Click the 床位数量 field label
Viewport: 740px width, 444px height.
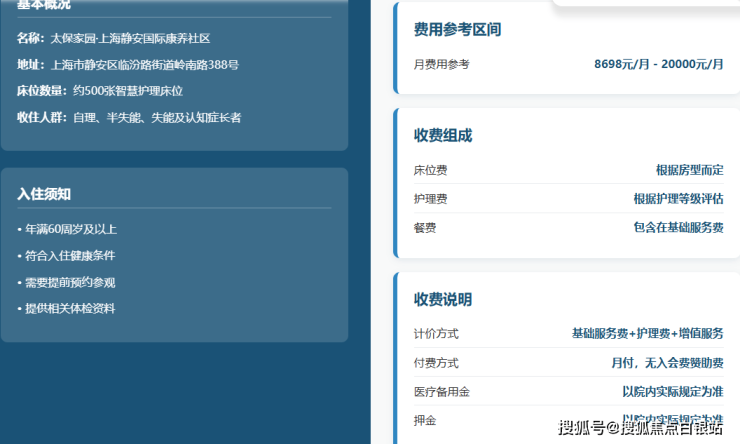[x=42, y=91]
